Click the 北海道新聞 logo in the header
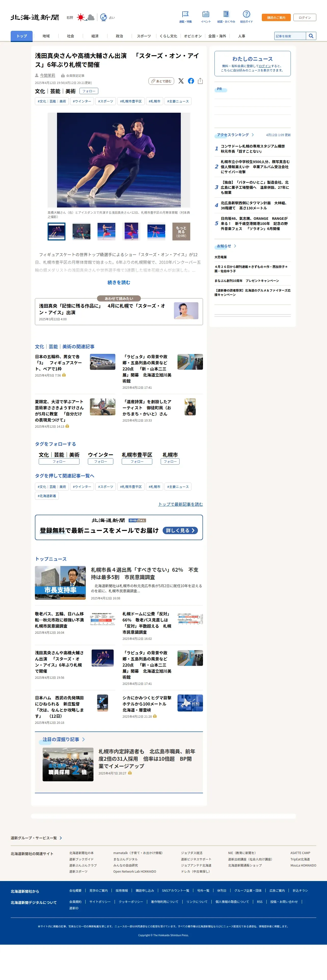The image size is (327, 980). point(35,18)
